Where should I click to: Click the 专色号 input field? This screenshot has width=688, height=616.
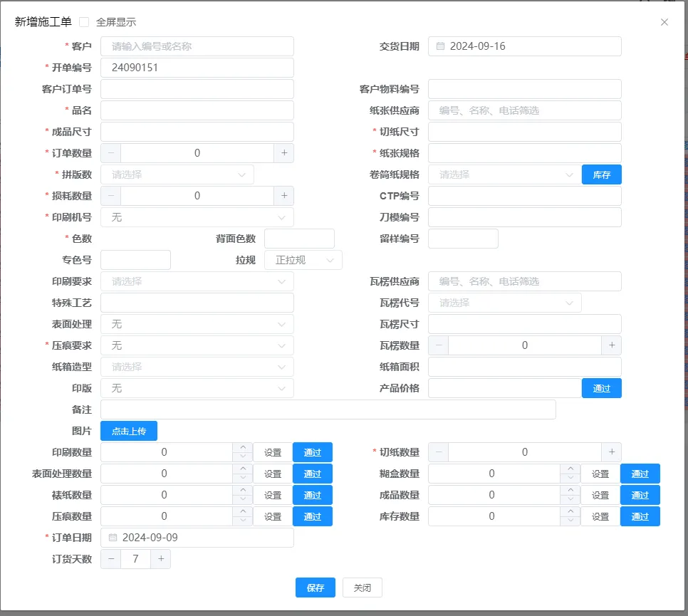click(x=135, y=260)
